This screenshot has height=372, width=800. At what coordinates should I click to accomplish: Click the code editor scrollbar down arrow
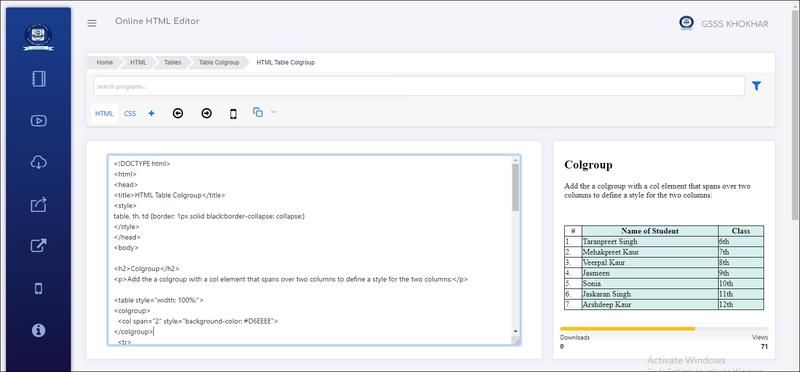[x=515, y=332]
